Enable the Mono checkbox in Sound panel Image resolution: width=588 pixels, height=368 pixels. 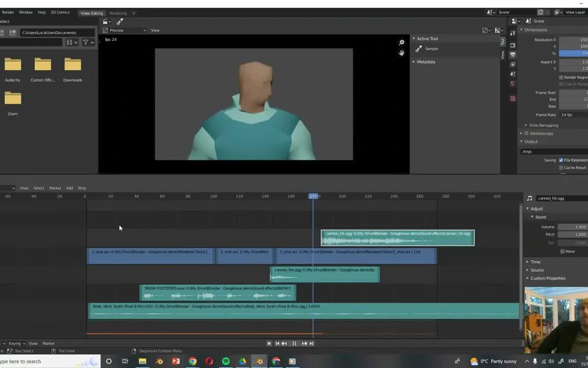562,251
